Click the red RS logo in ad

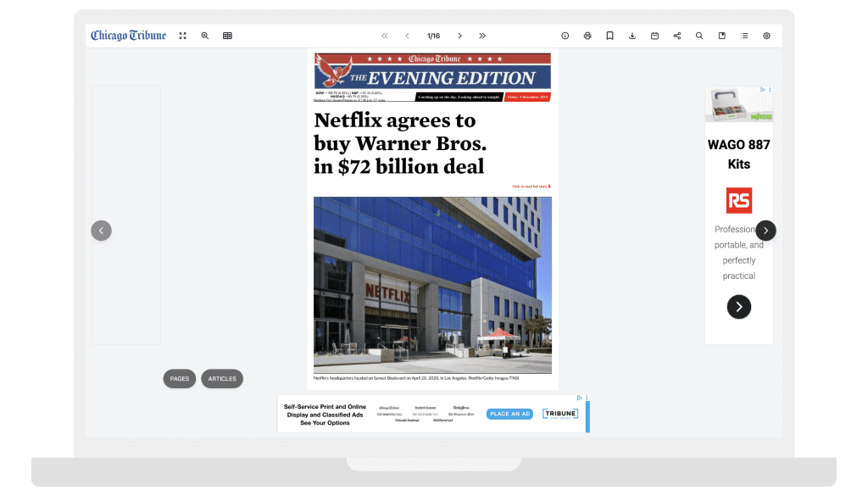coord(739,200)
